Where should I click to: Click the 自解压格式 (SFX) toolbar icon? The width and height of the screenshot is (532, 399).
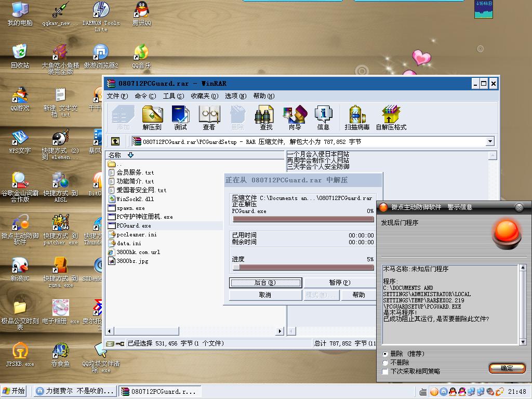coord(391,118)
